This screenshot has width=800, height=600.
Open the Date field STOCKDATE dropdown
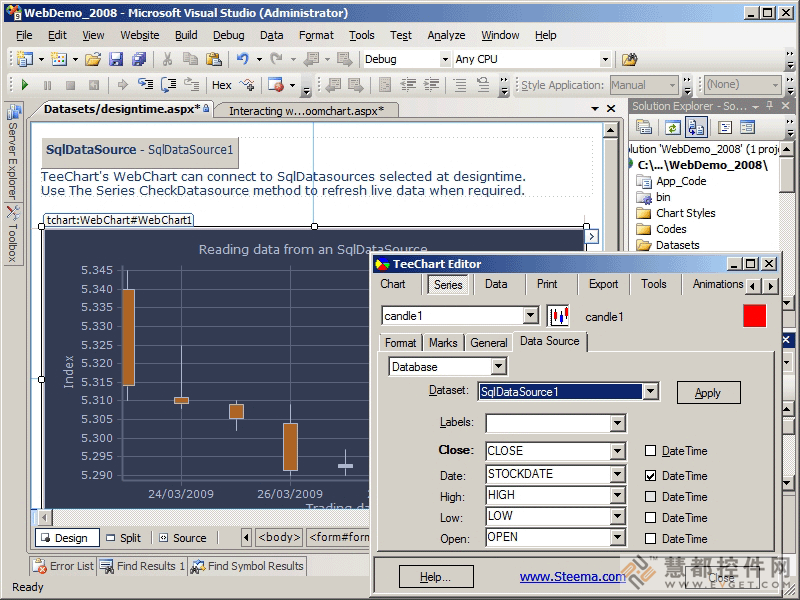(617, 474)
